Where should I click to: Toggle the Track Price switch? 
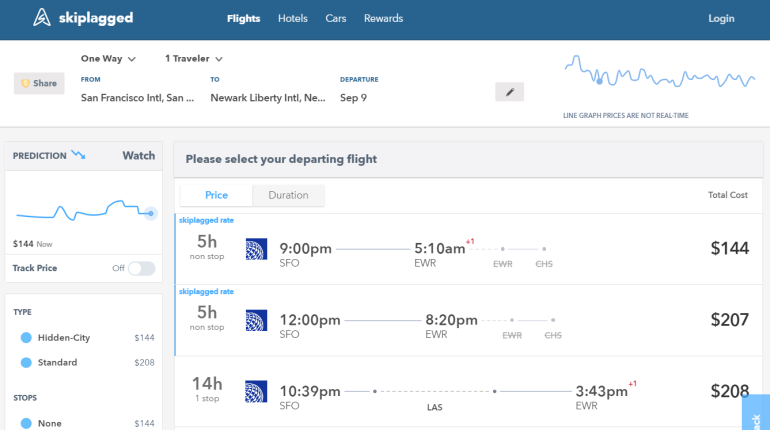[141, 268]
